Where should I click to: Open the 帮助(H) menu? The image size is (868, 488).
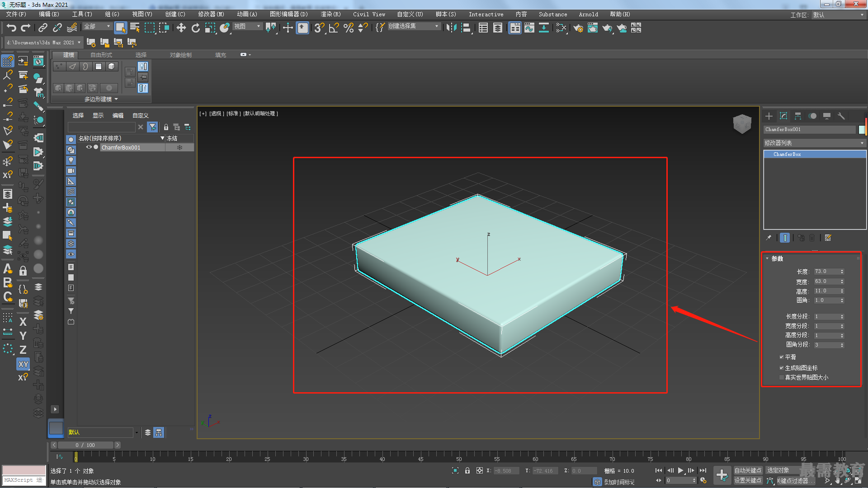[x=620, y=14]
